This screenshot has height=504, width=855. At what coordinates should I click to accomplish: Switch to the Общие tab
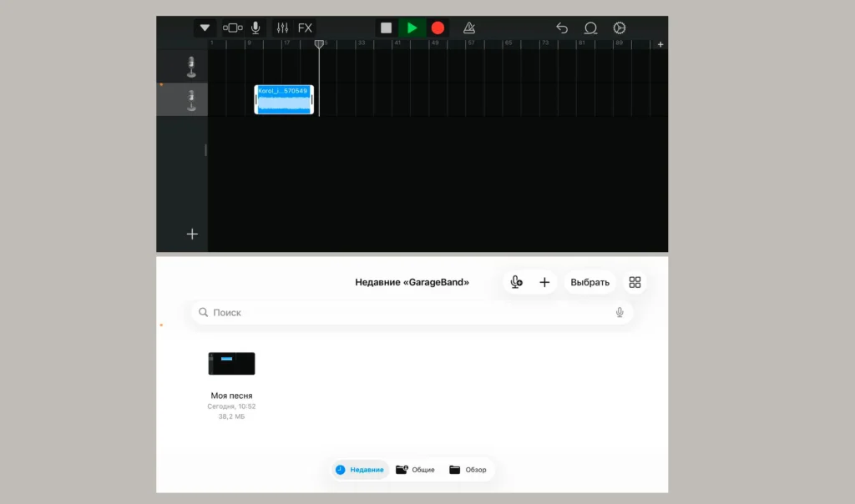416,470
